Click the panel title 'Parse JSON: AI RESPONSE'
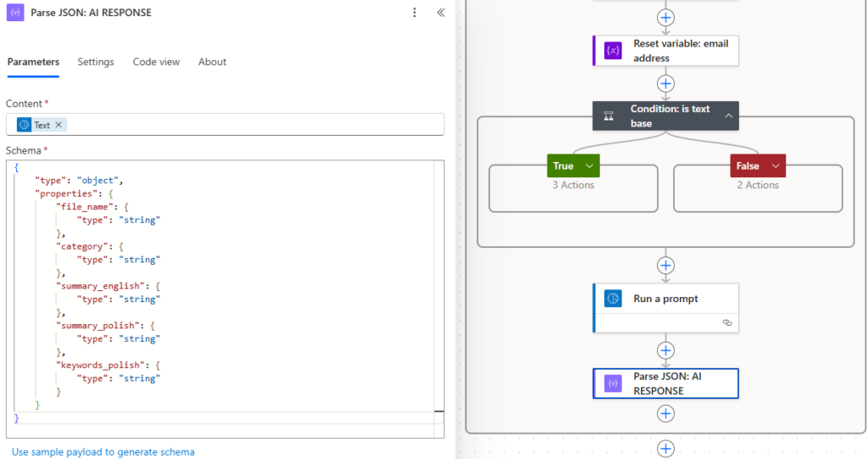The image size is (868, 459). point(91,12)
